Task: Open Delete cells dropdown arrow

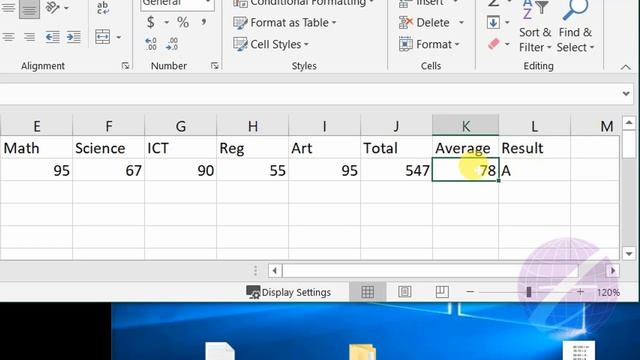Action: pos(461,22)
